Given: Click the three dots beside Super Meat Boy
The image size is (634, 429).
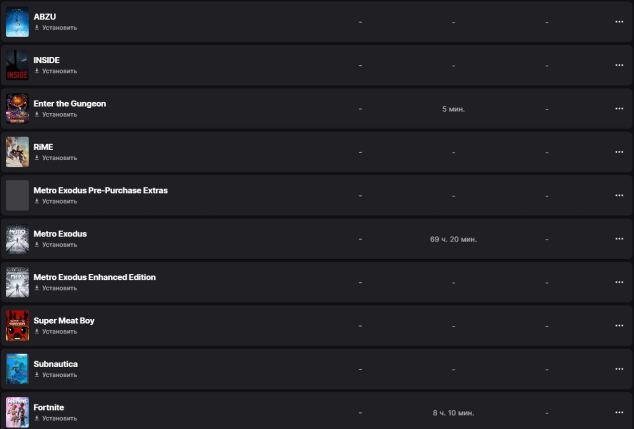Looking at the screenshot, I should 619,325.
